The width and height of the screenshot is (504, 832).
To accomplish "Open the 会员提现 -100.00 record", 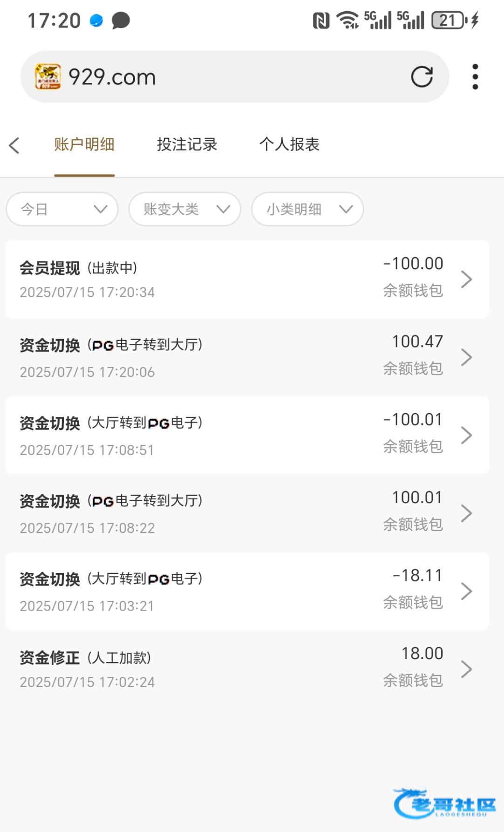I will click(x=247, y=280).
